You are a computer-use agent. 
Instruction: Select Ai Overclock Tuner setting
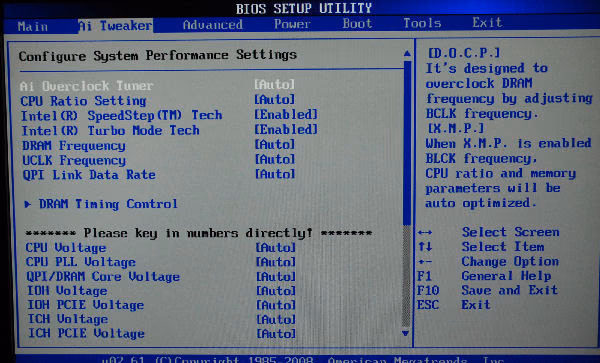pos(86,86)
